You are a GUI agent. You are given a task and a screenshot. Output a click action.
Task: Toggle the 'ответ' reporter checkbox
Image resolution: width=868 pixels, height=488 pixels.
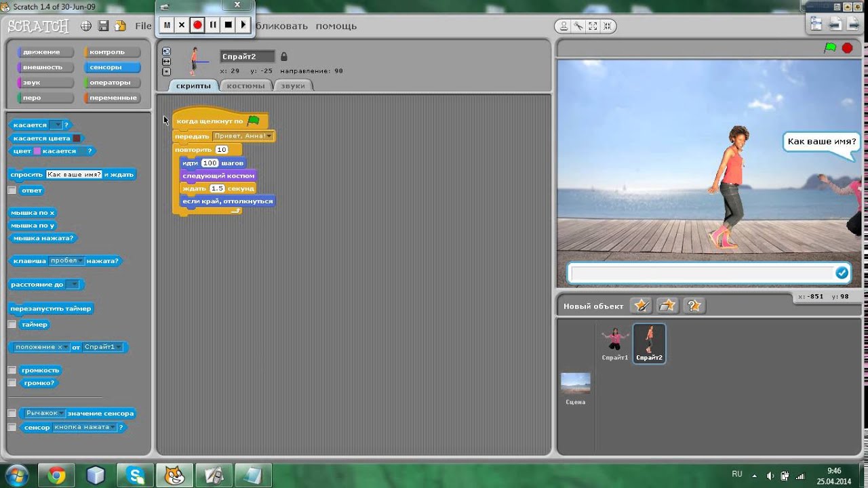pos(12,190)
